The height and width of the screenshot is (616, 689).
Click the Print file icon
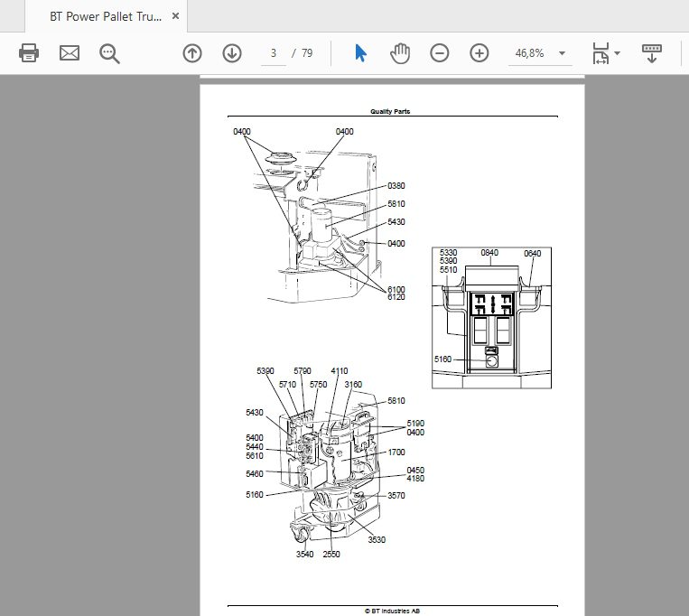(x=29, y=53)
